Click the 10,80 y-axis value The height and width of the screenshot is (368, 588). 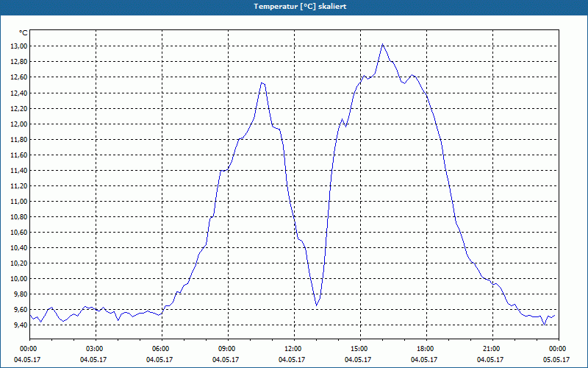point(20,216)
